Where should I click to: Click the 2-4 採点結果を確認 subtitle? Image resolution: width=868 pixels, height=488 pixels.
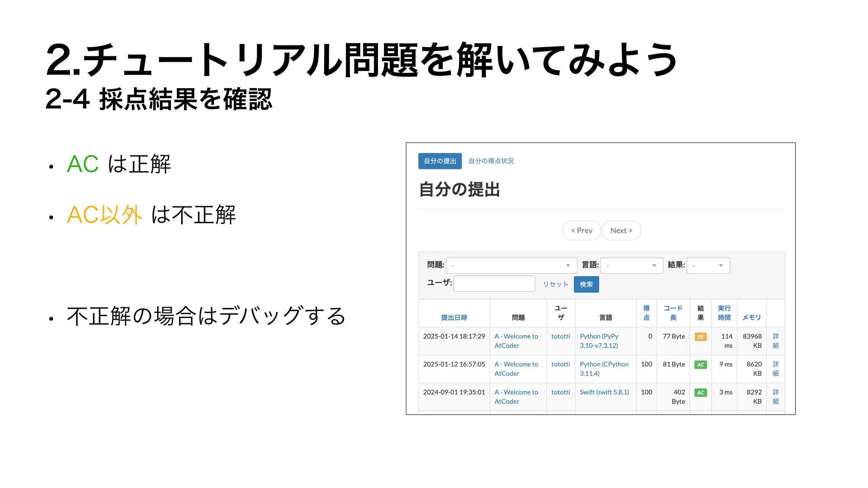[x=159, y=99]
